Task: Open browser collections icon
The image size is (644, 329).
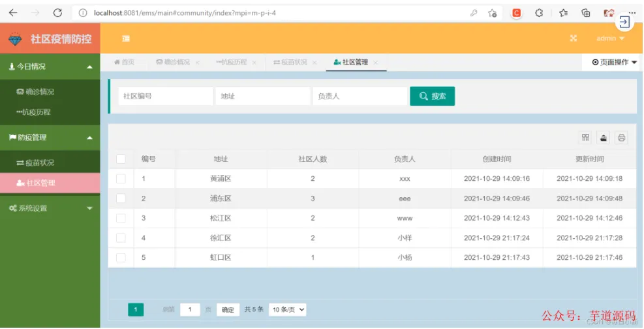Action: [586, 13]
